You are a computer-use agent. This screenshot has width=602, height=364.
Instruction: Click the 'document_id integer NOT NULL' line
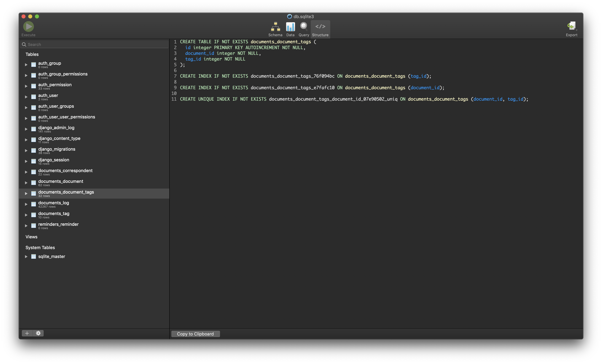(223, 53)
